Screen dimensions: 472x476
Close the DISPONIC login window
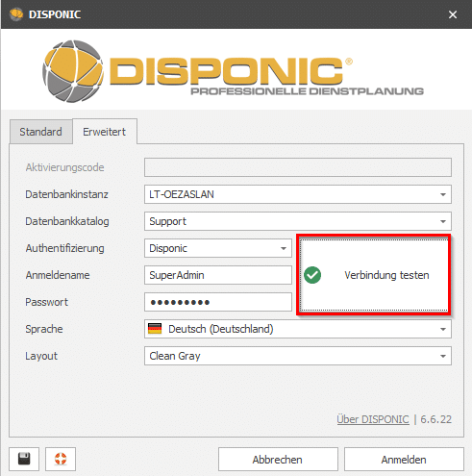tap(453, 14)
